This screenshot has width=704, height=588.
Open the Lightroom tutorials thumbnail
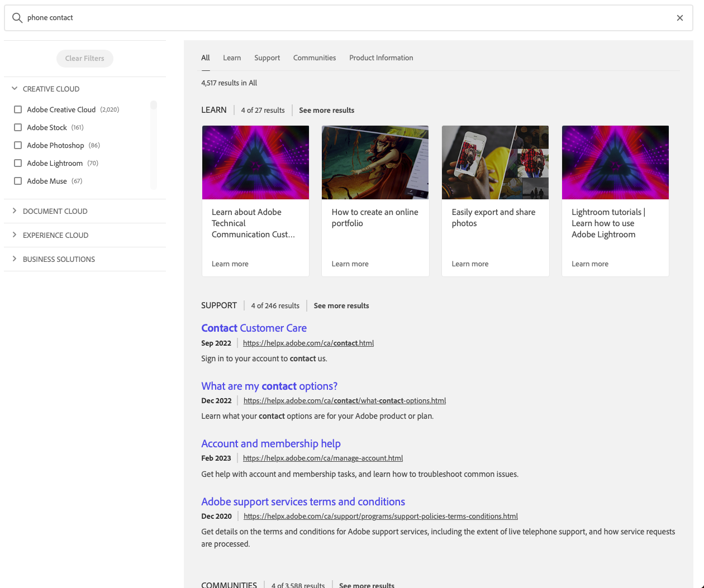(615, 162)
